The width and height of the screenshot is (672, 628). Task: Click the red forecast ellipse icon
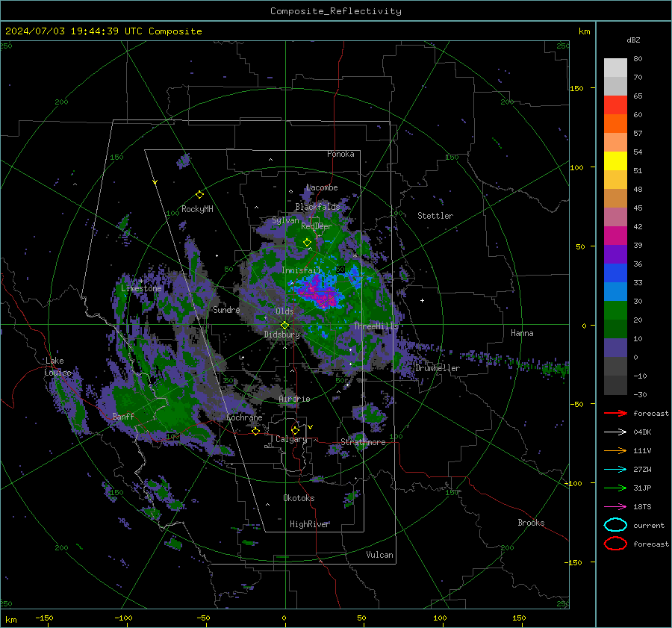click(x=615, y=544)
